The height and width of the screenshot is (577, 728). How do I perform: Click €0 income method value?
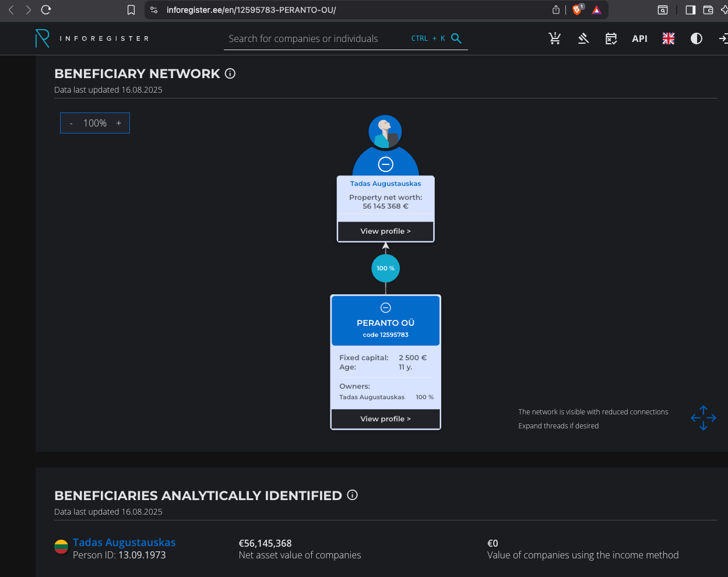click(x=493, y=543)
